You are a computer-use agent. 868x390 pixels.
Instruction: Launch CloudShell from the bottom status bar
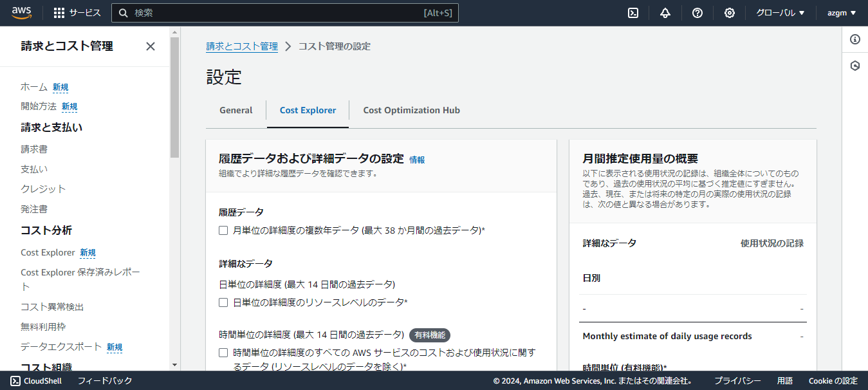[37, 380]
